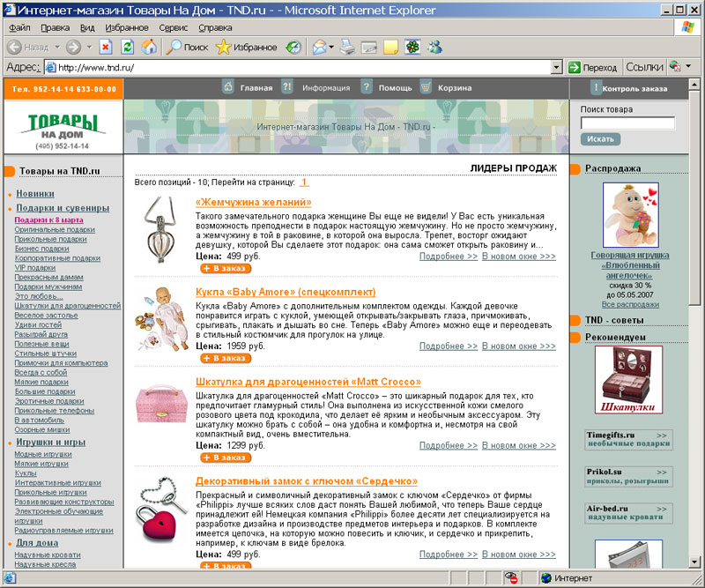
Task: Open Подробнее link for Matt Crocco box
Action: point(449,445)
